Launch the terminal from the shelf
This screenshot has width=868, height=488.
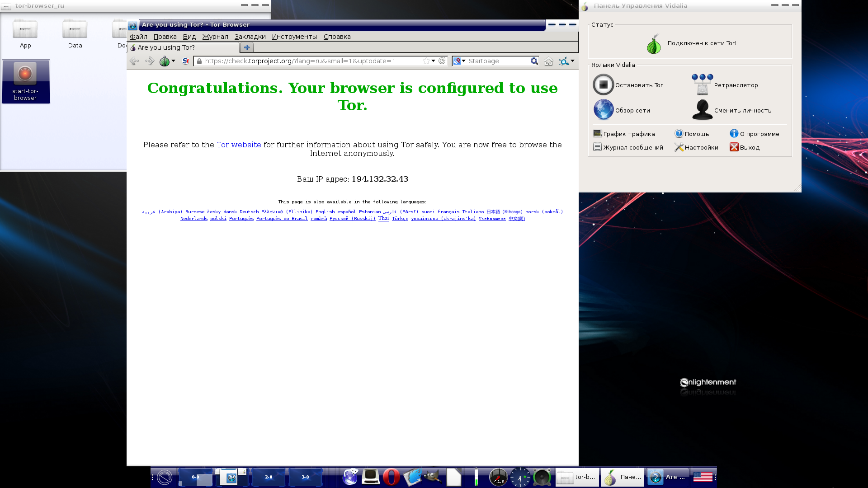371,477
